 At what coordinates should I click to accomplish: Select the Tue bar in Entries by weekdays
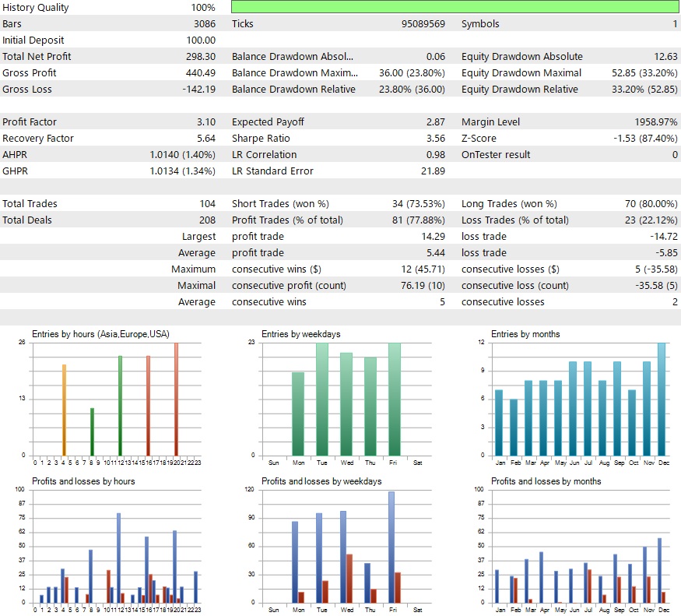click(x=322, y=397)
